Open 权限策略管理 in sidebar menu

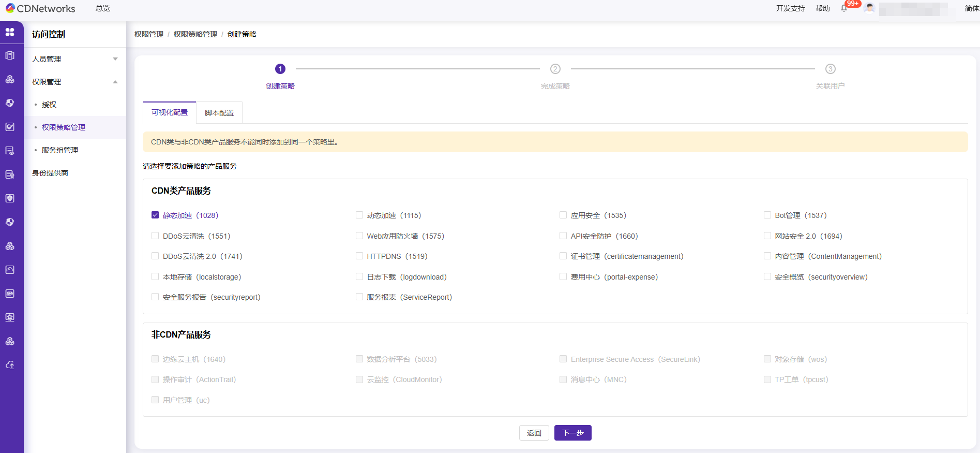(x=64, y=127)
